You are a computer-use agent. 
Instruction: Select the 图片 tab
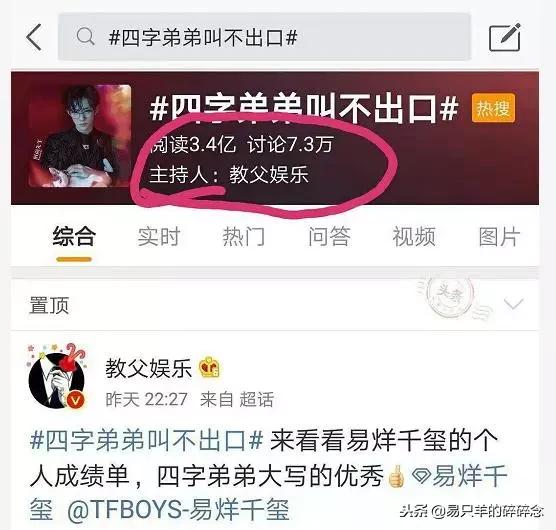click(499, 236)
